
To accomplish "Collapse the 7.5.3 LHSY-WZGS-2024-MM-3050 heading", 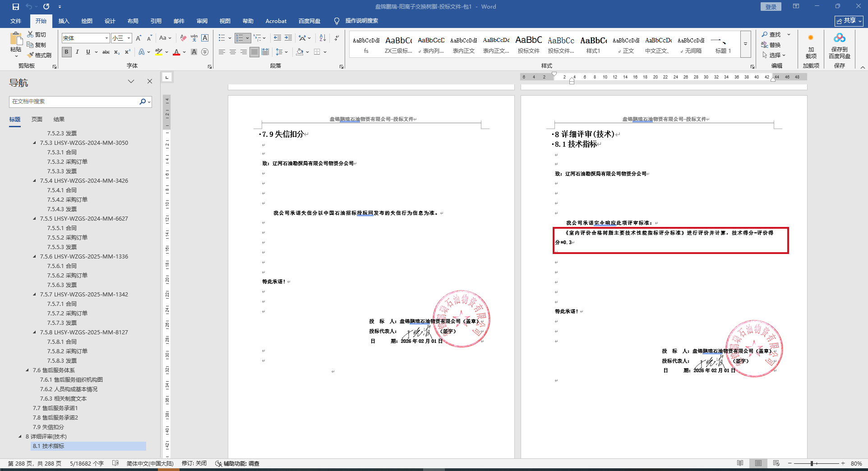I will (35, 143).
